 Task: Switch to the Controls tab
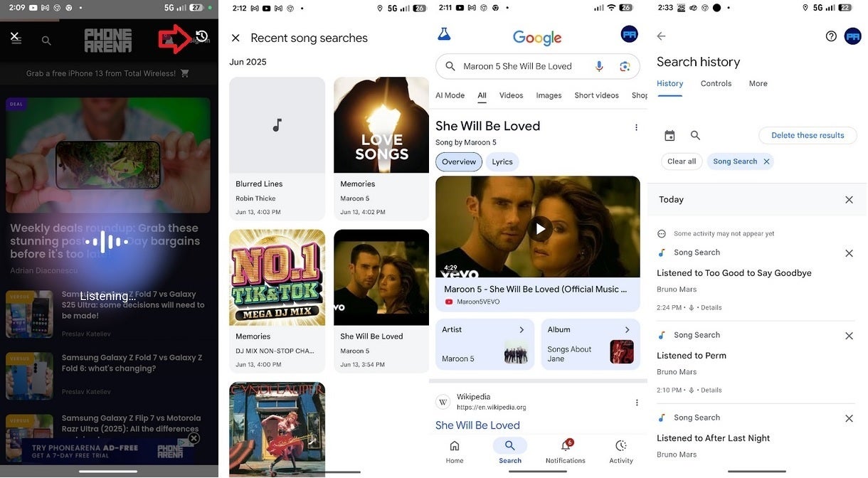pos(716,84)
